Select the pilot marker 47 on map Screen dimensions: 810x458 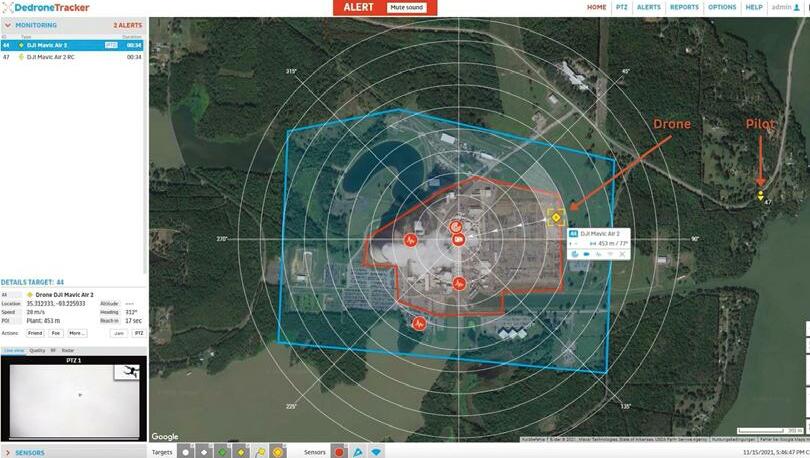(x=760, y=196)
